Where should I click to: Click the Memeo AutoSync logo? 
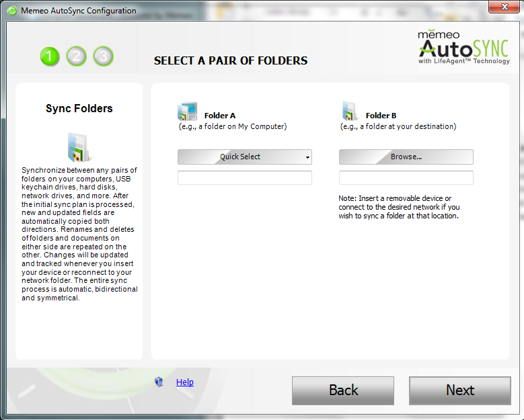tap(463, 47)
